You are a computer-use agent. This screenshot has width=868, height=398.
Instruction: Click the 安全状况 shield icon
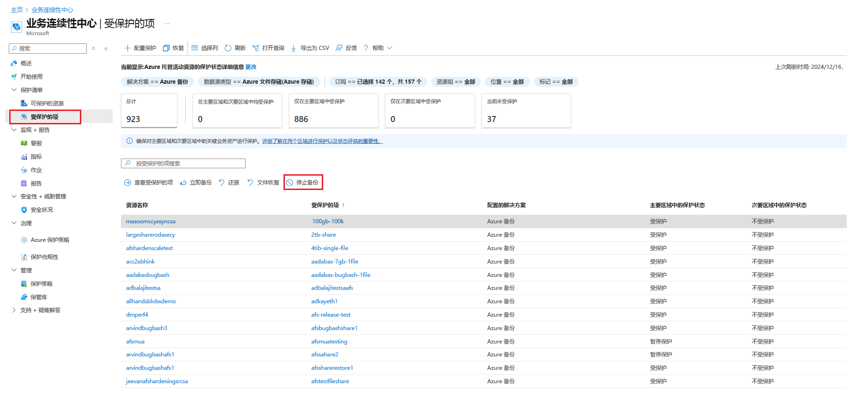pyautogui.click(x=24, y=210)
